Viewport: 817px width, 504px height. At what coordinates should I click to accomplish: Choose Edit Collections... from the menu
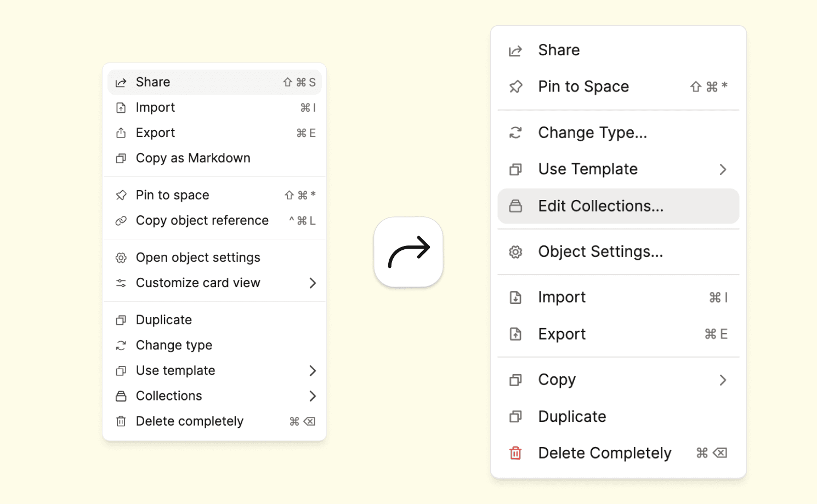(x=600, y=206)
